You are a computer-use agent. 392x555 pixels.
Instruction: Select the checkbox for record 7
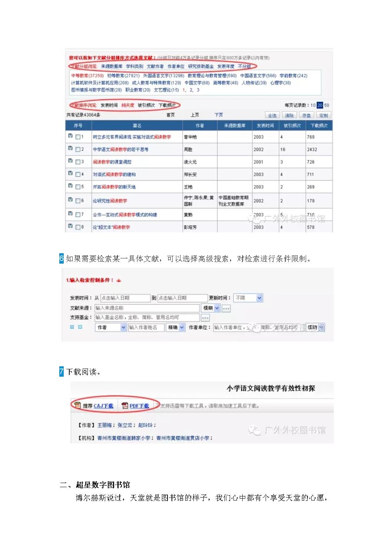[78, 215]
